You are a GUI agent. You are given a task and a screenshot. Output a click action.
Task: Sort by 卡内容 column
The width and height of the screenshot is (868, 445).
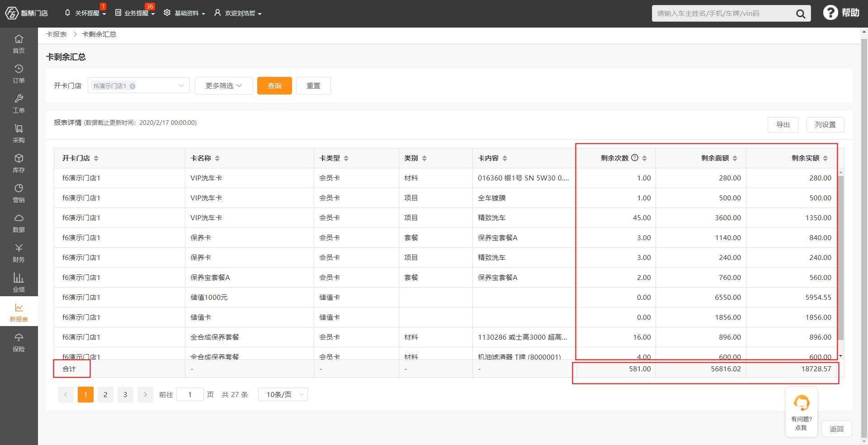click(x=505, y=158)
